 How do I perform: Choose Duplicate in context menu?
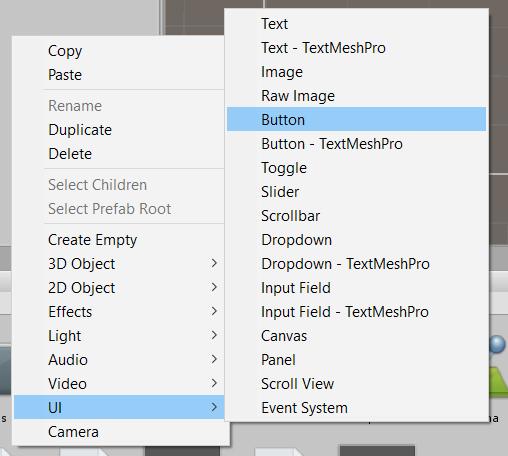[119, 130]
